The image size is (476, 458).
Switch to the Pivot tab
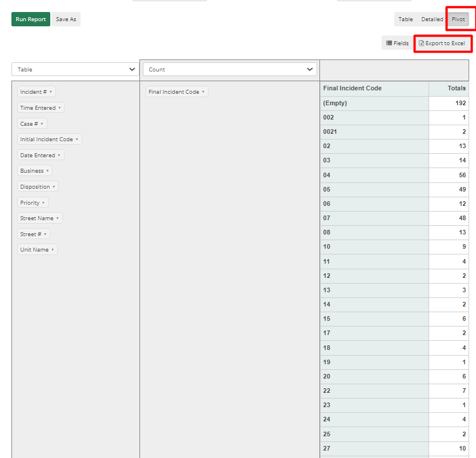tap(458, 19)
